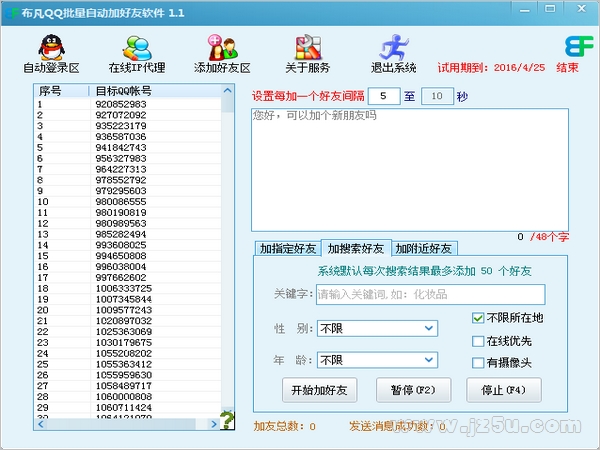This screenshot has width=600, height=450.
Task: Click the 加友总数 counter text
Action: point(284,426)
